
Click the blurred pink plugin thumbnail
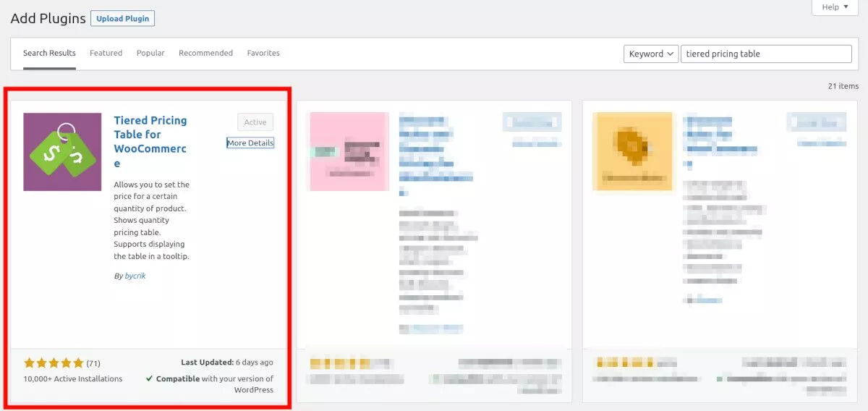click(349, 152)
